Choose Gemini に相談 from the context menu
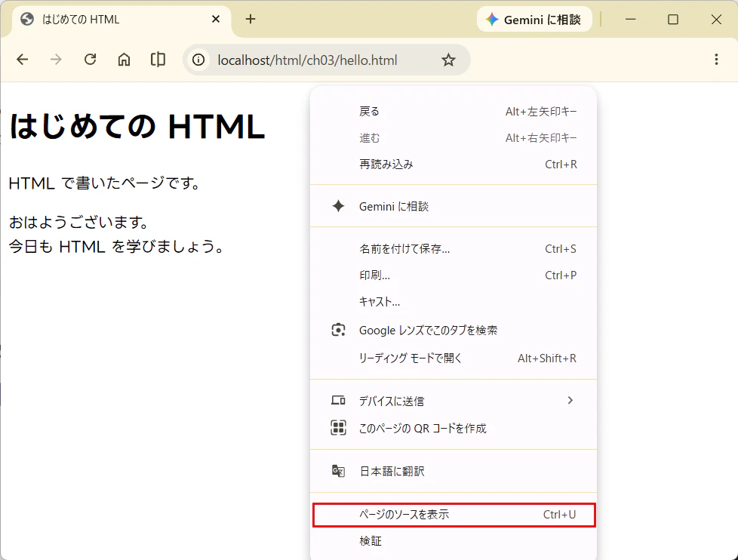The image size is (738, 560). (454, 206)
